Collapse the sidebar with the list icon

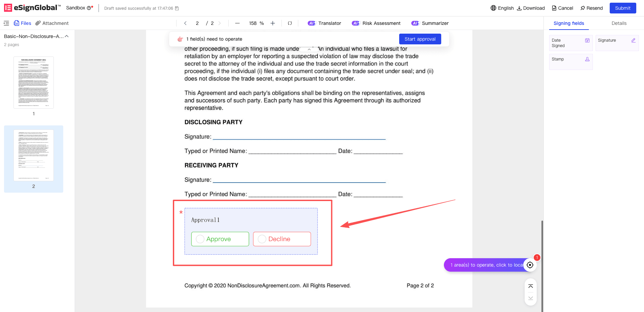click(6, 23)
